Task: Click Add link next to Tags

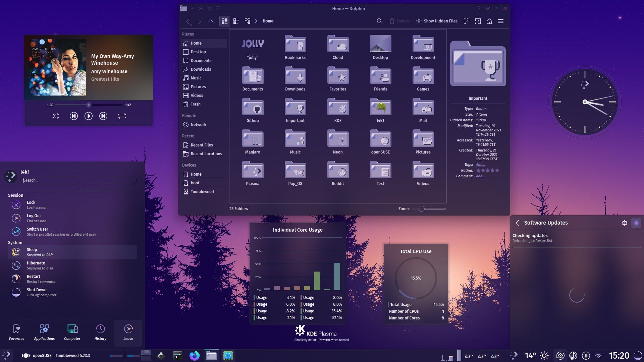Action: tap(480, 165)
